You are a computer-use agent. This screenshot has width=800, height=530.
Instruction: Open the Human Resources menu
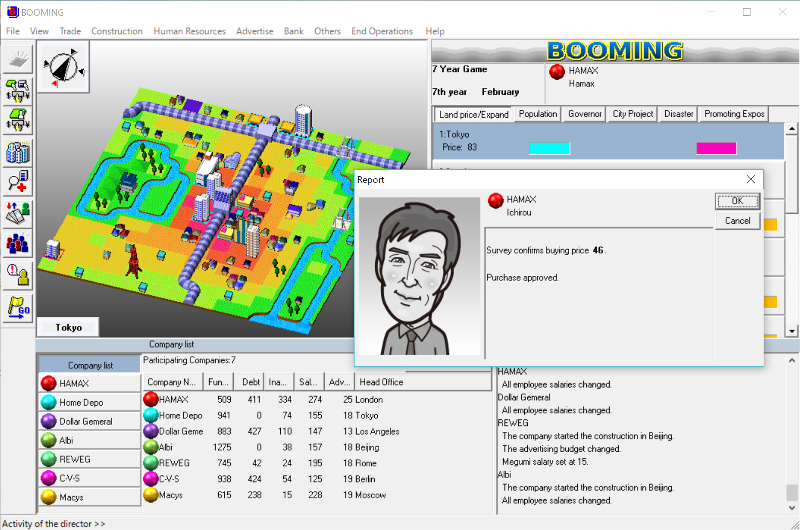coord(189,31)
